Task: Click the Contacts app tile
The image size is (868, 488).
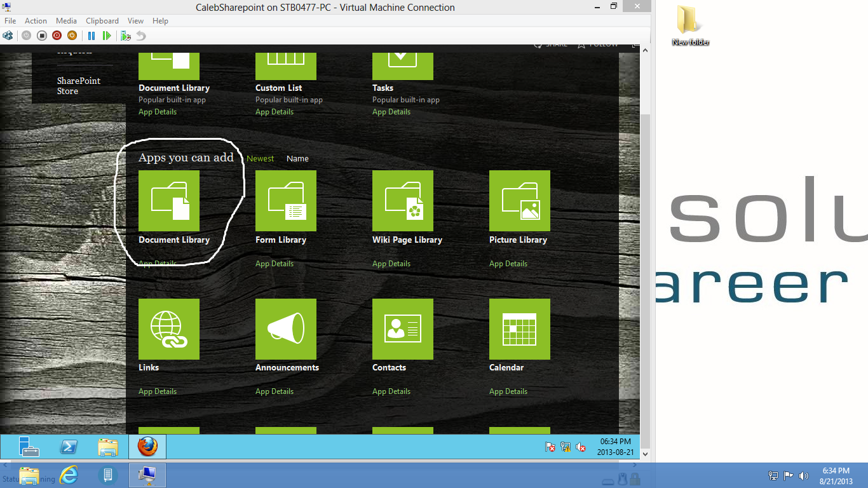Action: [x=403, y=329]
